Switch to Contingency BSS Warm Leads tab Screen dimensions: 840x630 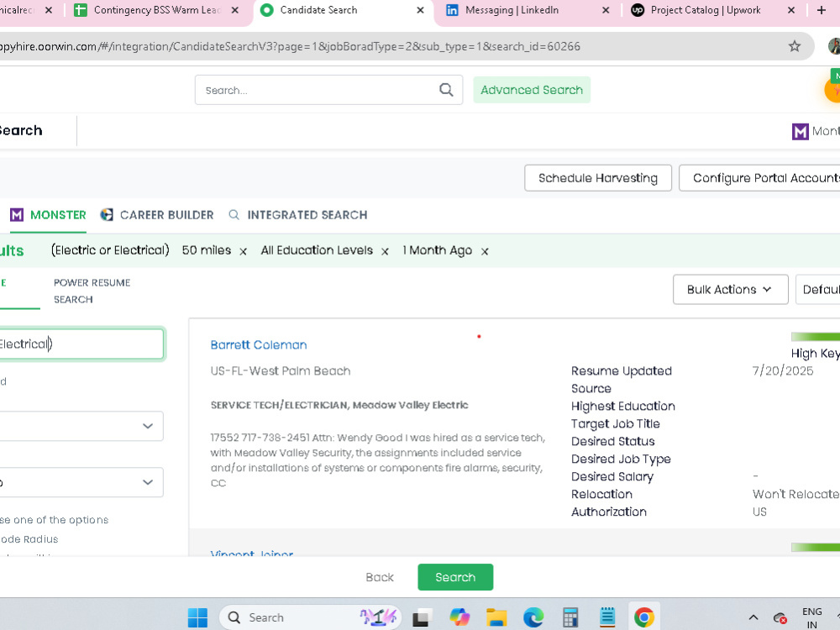[x=158, y=10]
